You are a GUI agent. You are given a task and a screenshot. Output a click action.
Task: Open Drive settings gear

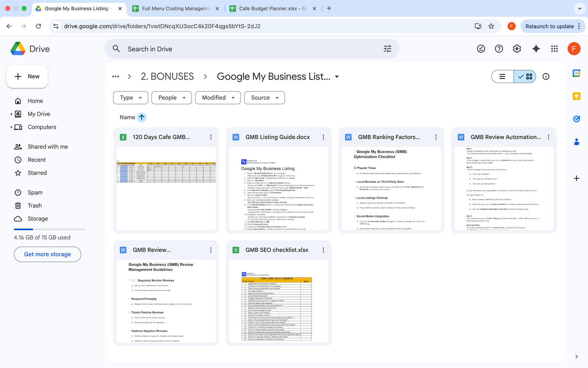(517, 49)
